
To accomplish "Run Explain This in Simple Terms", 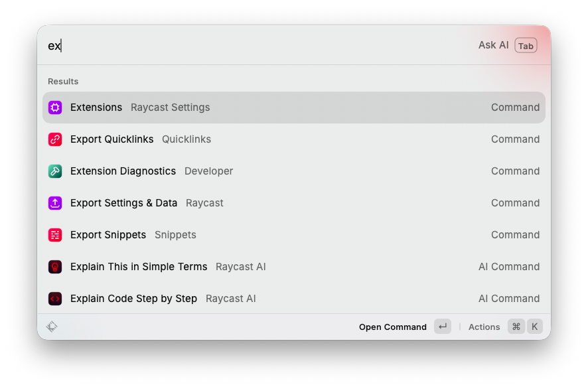I will click(294, 267).
